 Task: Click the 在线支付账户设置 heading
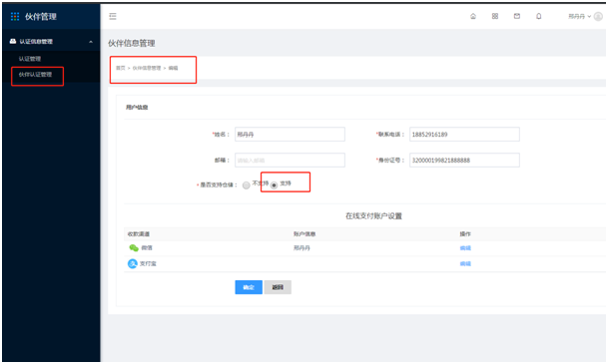[x=373, y=216]
